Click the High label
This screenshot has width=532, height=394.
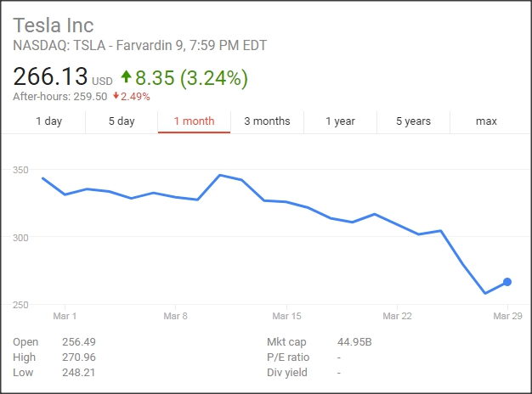pyautogui.click(x=24, y=357)
